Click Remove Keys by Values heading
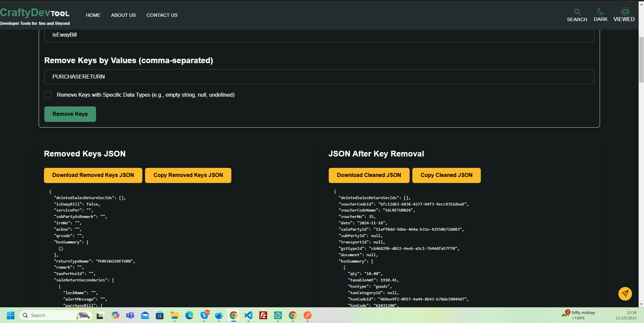 pos(129,60)
